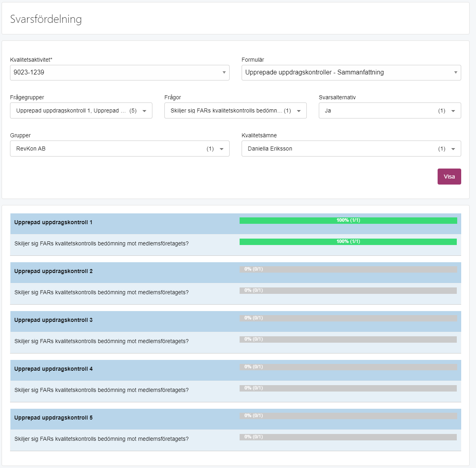Click the grey 0% bar for question in group 2
The width and height of the screenshot is (476, 468).
tap(348, 291)
